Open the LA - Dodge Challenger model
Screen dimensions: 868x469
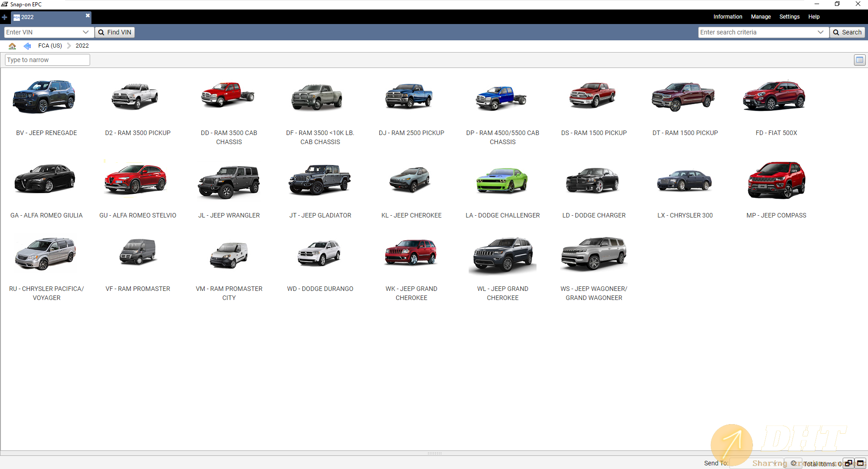[x=502, y=181]
